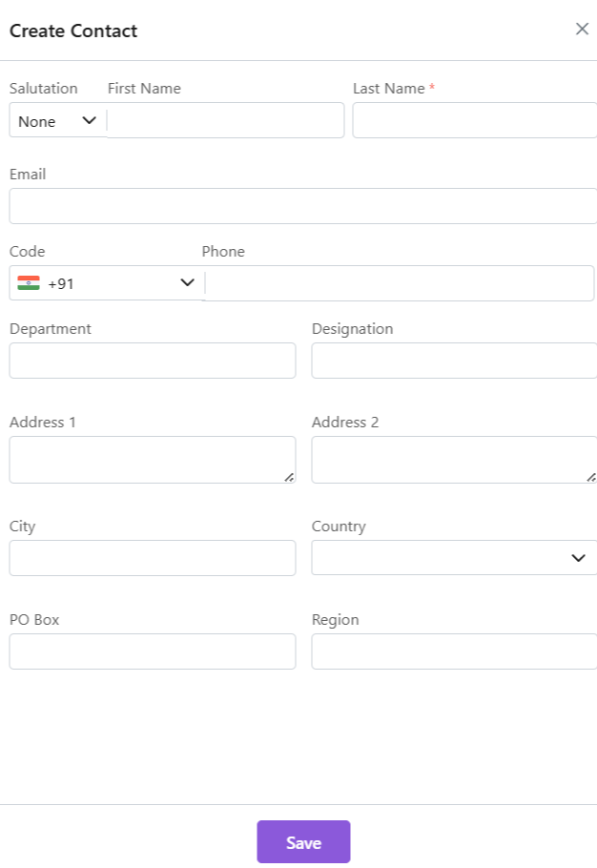
Task: Click the Region input box
Action: pyautogui.click(x=454, y=651)
